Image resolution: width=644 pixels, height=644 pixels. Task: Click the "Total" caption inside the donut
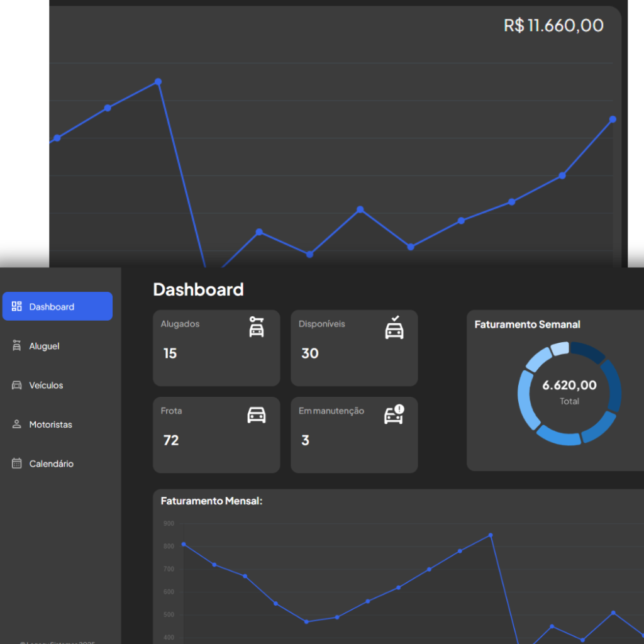tap(569, 401)
